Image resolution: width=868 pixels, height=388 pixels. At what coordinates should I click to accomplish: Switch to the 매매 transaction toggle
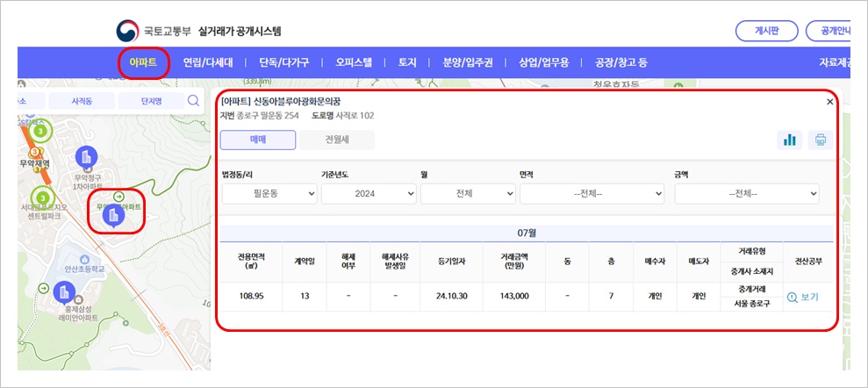[257, 140]
